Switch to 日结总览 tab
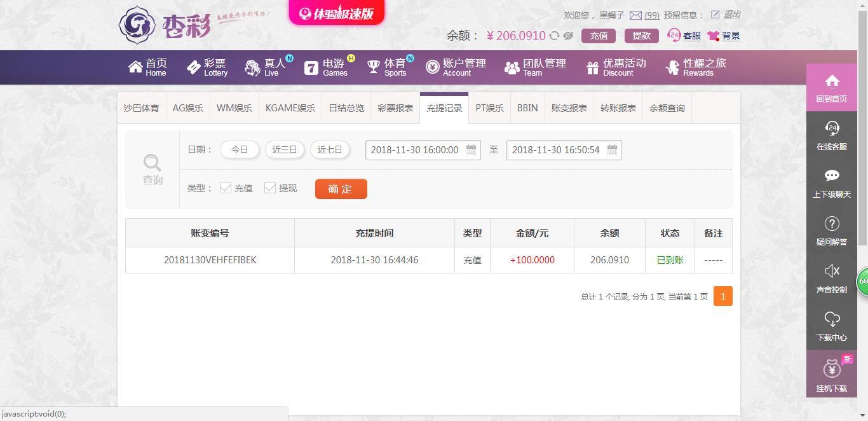The width and height of the screenshot is (868, 421). 346,108
